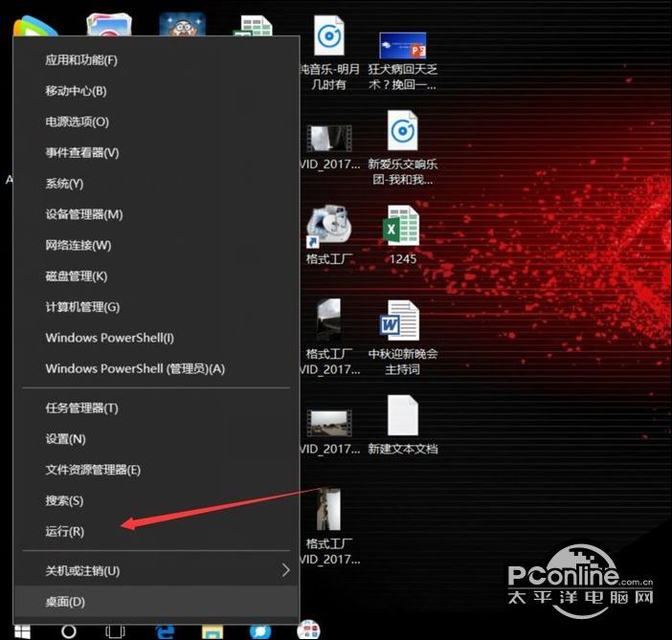
Task: Select 电源选项(O) in the menu
Action: (78, 121)
